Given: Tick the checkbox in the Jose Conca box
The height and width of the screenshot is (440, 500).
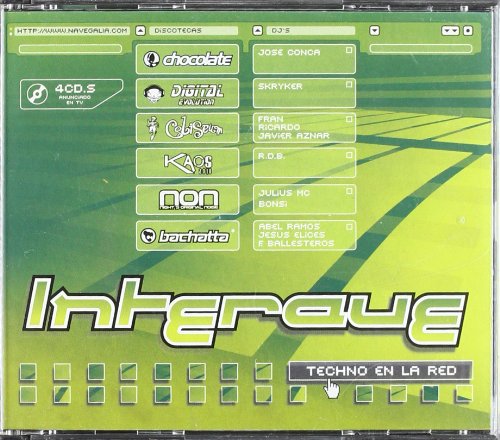Looking at the screenshot, I should pyautogui.click(x=349, y=50).
